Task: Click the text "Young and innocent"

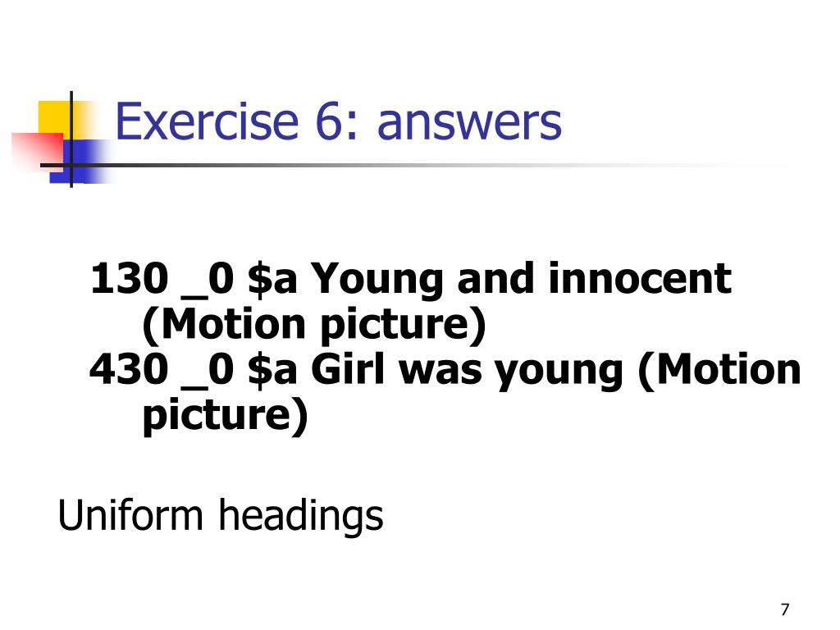Action: [x=521, y=280]
